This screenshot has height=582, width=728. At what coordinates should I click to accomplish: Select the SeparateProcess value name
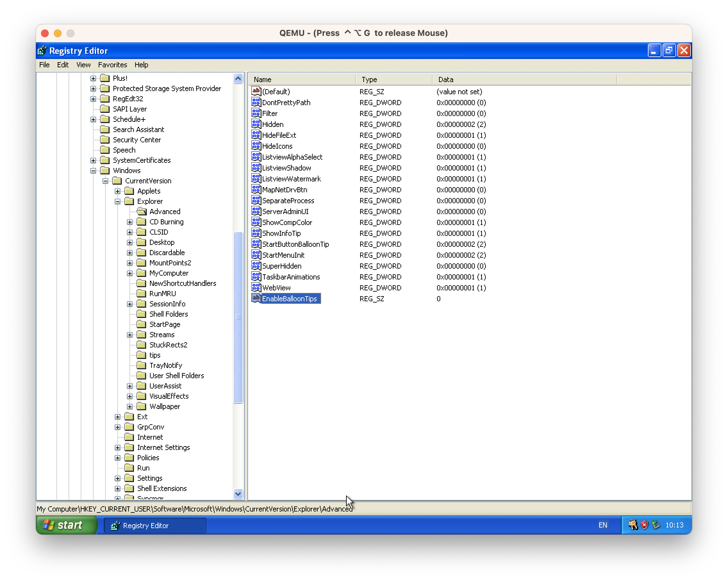pos(288,200)
